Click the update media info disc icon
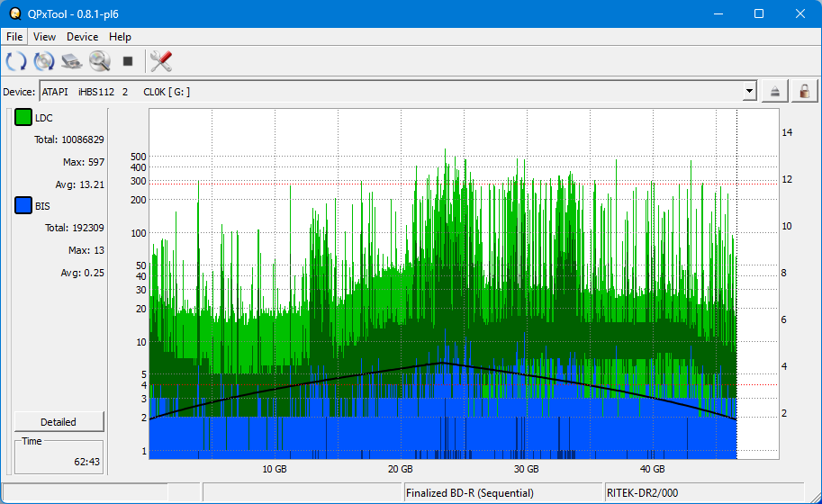 pos(44,61)
